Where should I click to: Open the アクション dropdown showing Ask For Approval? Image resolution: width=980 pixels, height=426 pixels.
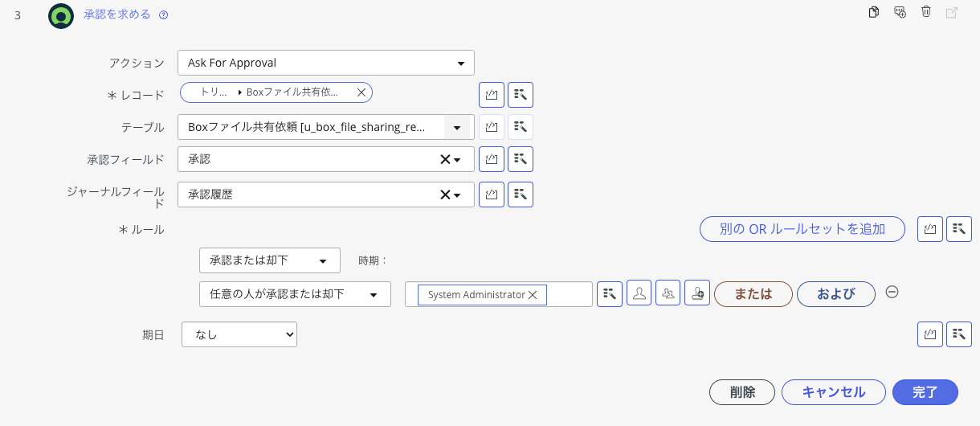point(326,63)
